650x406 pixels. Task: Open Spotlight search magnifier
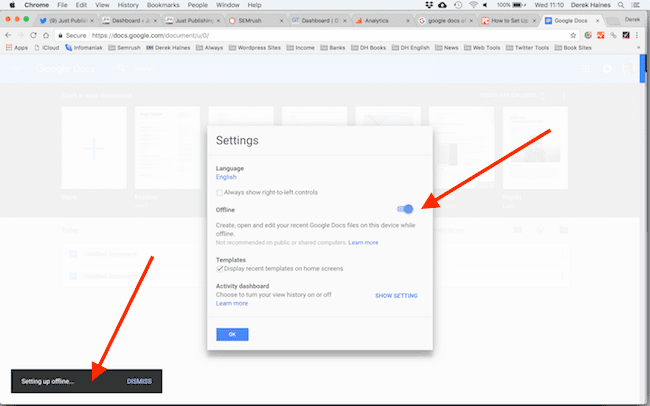coord(621,5)
